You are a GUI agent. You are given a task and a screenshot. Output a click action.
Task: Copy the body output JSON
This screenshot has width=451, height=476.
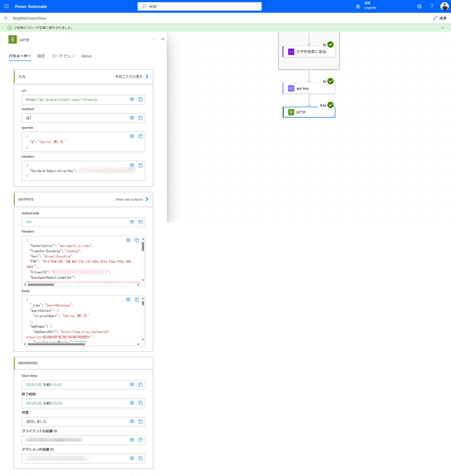coord(137,300)
